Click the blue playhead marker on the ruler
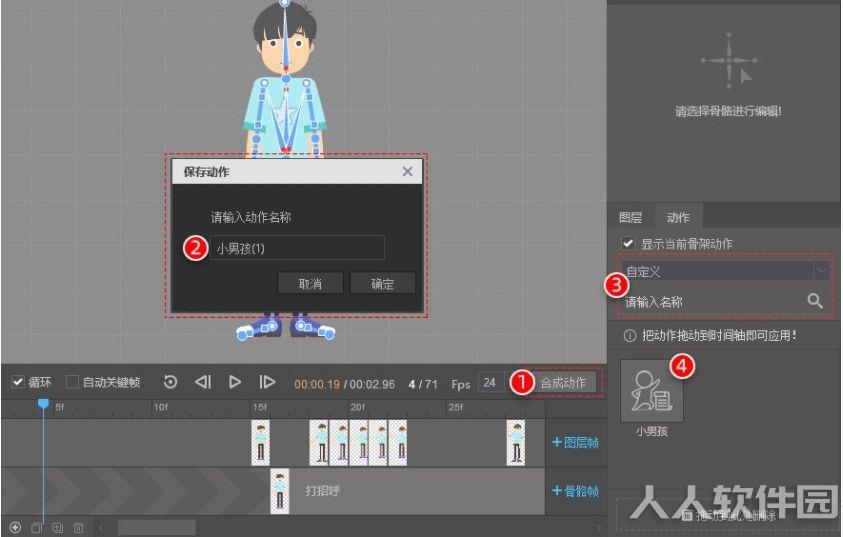Image resolution: width=843 pixels, height=537 pixels. coord(44,404)
